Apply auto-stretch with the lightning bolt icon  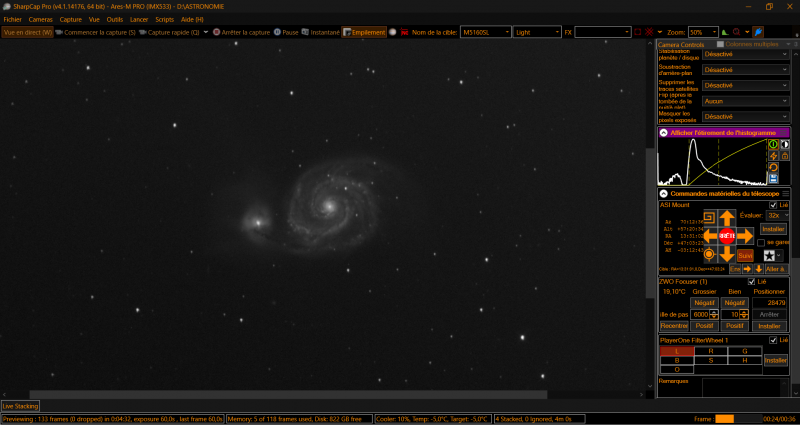(x=773, y=156)
